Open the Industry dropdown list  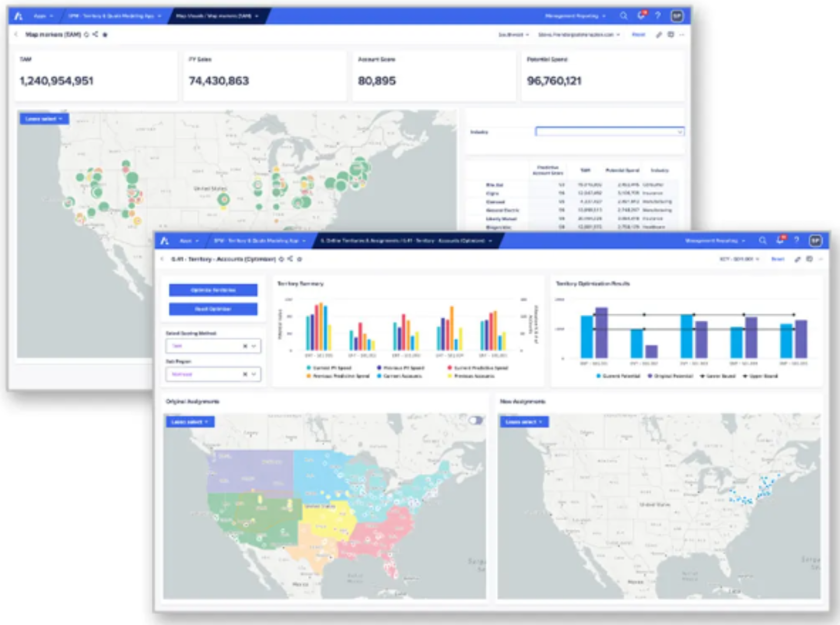(679, 132)
